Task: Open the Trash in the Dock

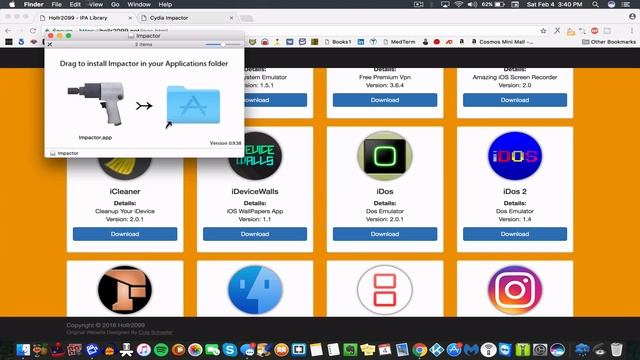Action: point(617,350)
